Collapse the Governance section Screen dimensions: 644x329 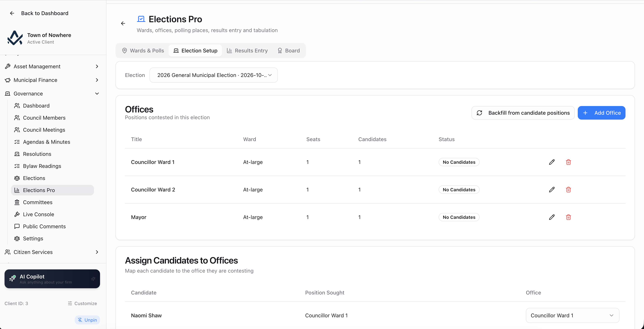tap(52, 94)
